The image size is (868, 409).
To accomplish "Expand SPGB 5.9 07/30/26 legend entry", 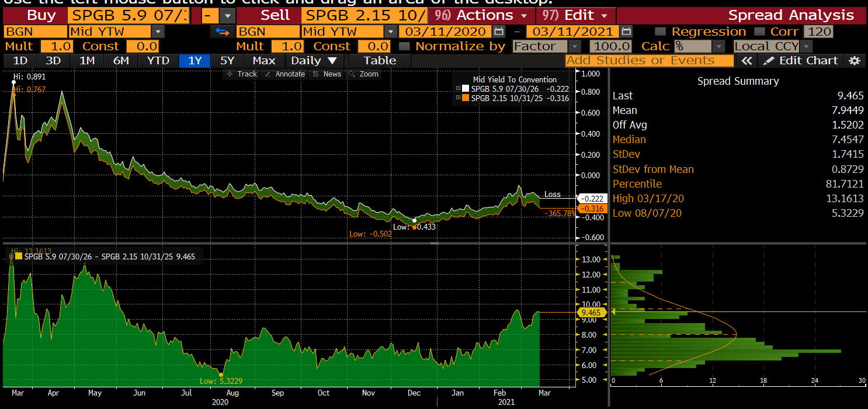I will (458, 89).
